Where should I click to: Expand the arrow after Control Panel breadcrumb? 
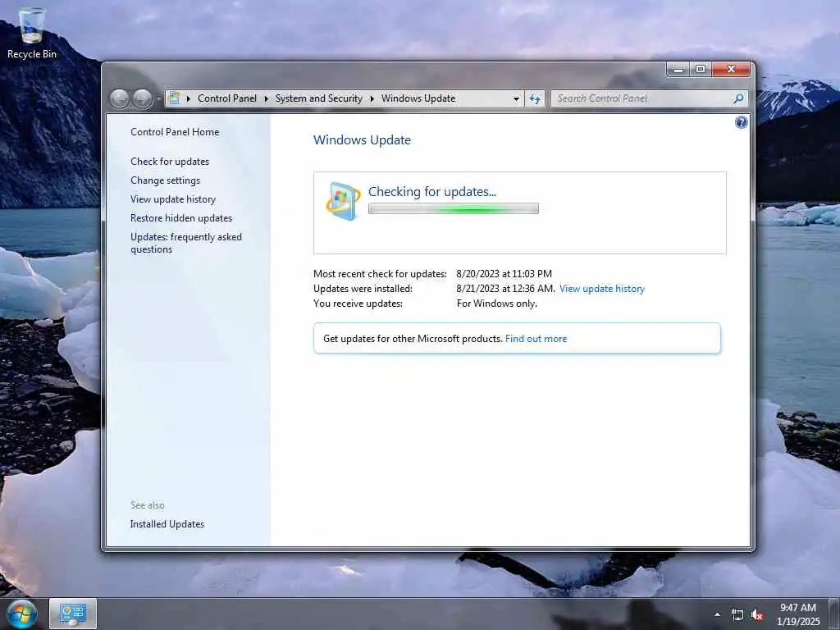pos(267,98)
